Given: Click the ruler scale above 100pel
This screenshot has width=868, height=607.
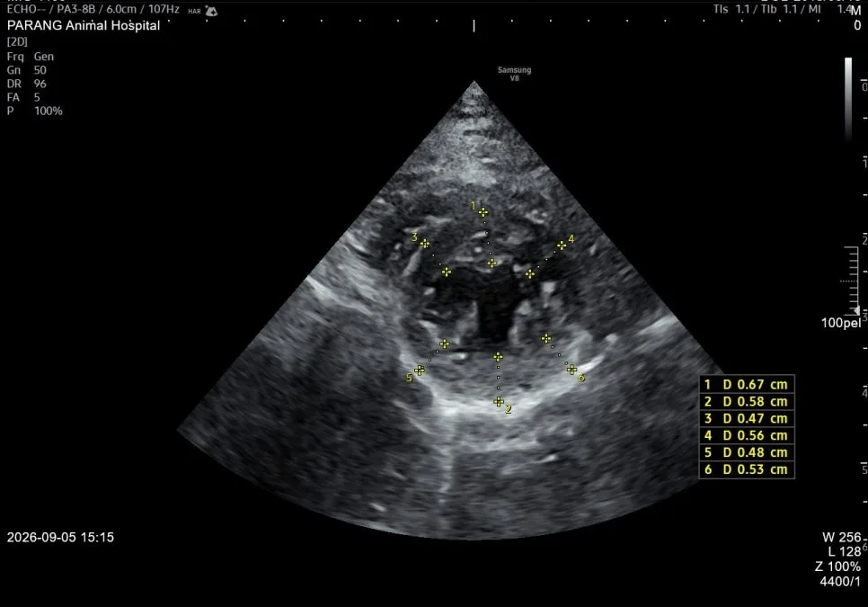Looking at the screenshot, I should (852, 281).
